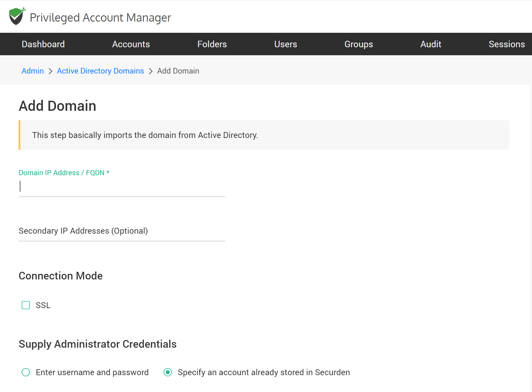Click the Admin breadcrumb link

coord(33,71)
